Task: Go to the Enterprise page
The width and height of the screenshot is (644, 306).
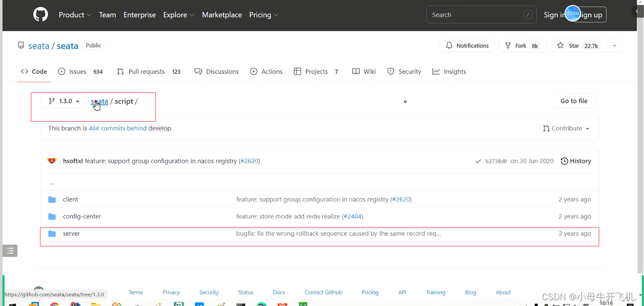Action: point(140,15)
